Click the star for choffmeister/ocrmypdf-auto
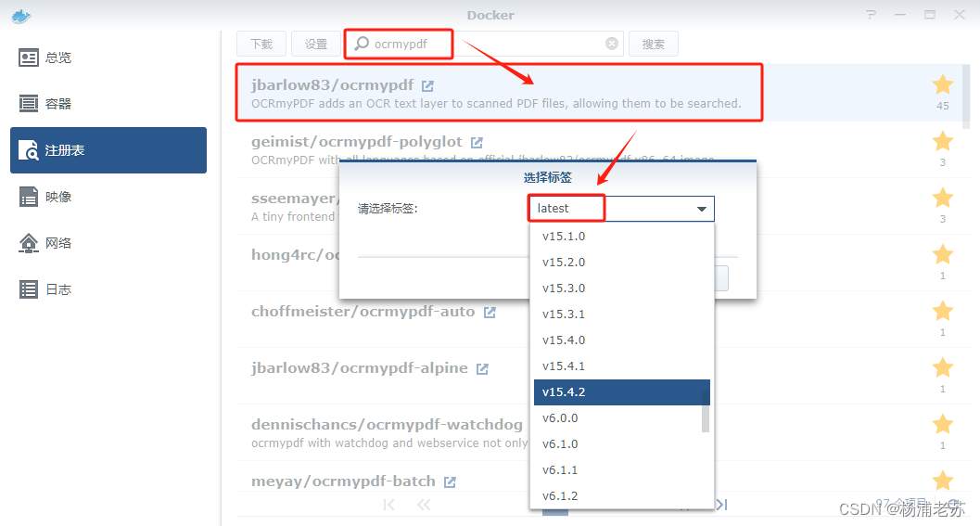This screenshot has width=980, height=526. click(943, 312)
